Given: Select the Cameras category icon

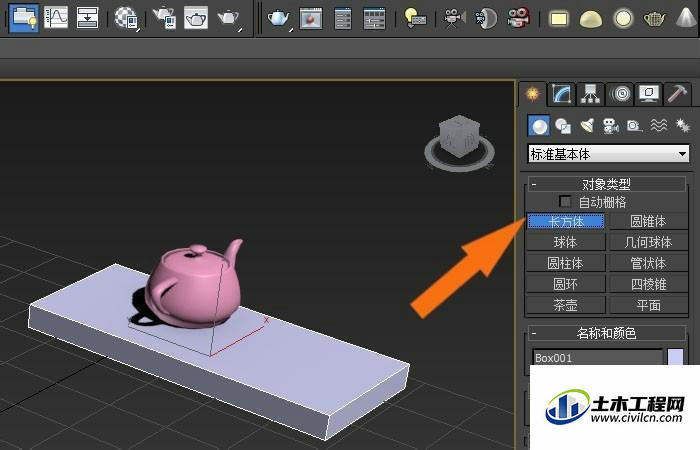Looking at the screenshot, I should 611,126.
